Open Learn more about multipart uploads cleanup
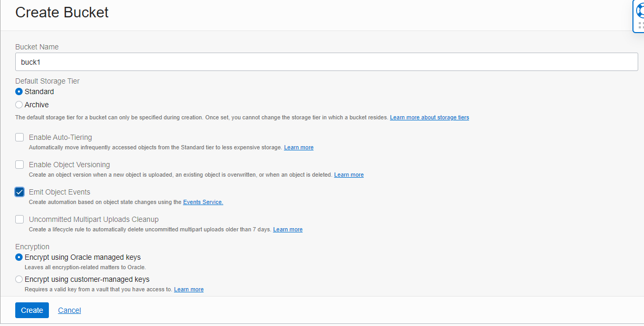Screen dimensions: 644x326 pos(288,229)
